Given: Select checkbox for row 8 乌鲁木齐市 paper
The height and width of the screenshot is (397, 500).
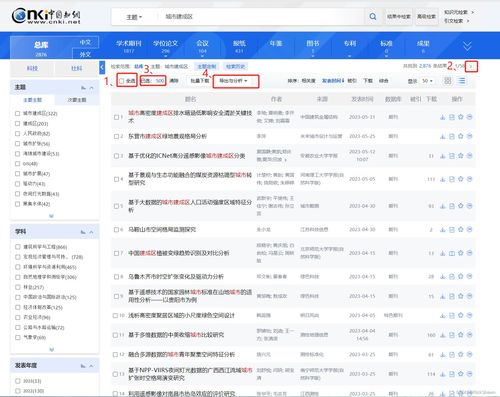Looking at the screenshot, I should coord(116,276).
